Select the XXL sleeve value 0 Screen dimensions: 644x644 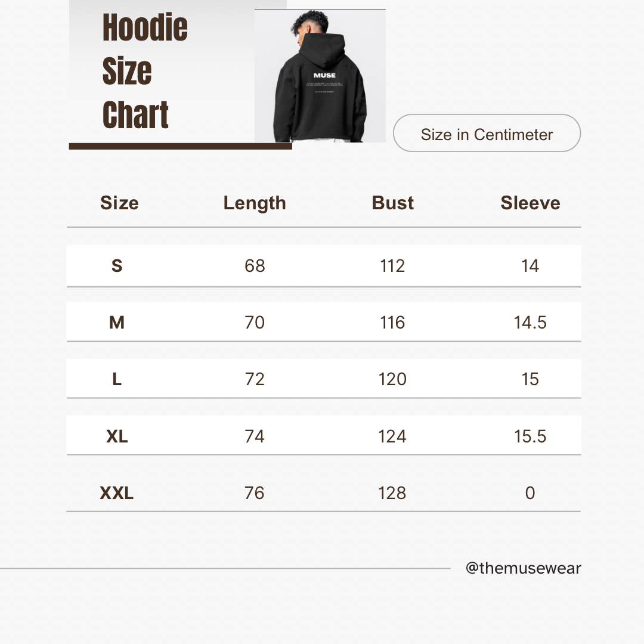point(530,493)
